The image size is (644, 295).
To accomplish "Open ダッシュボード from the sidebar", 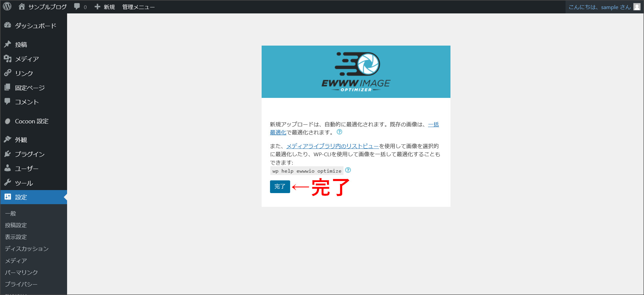I will coord(35,26).
